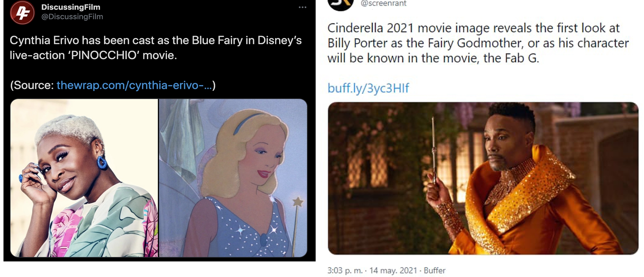Open the more options three-dot menu
The image size is (644, 277).
[303, 8]
